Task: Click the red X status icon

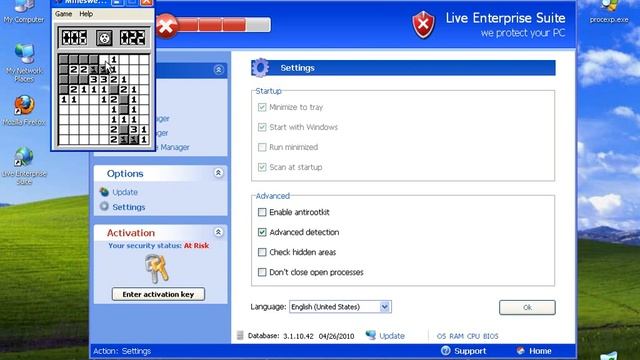Action: pos(165,27)
